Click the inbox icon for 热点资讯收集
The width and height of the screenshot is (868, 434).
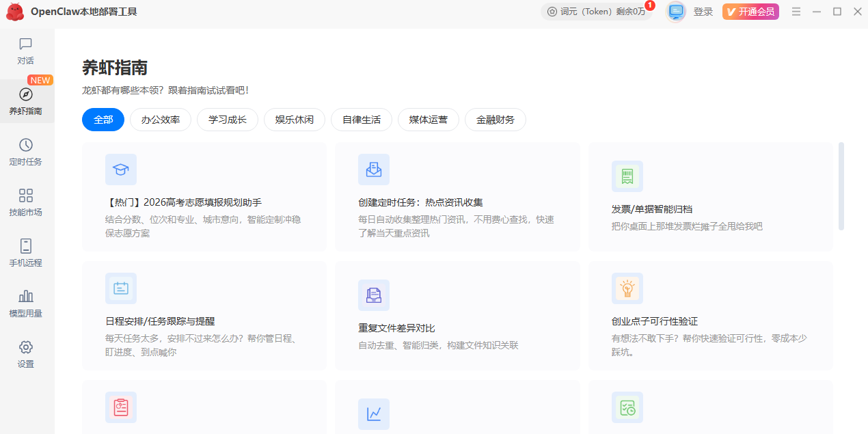coord(374,169)
